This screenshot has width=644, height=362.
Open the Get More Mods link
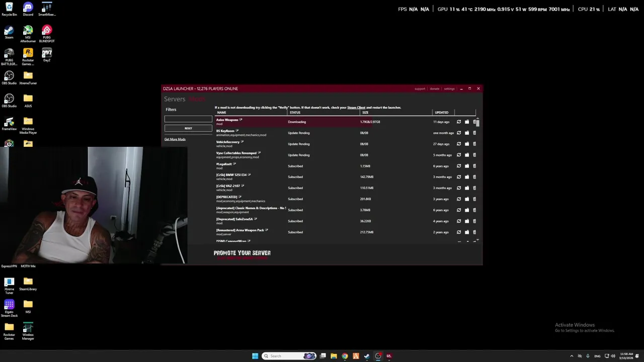pyautogui.click(x=175, y=139)
